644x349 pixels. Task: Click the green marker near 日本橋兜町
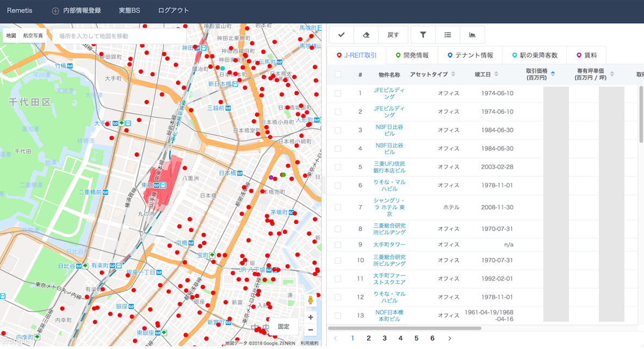283,175
